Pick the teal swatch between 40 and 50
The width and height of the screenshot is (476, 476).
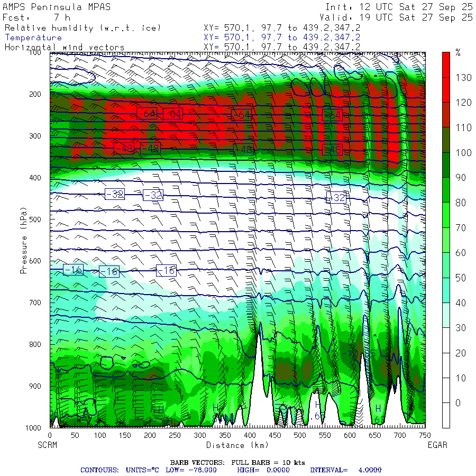(x=446, y=290)
